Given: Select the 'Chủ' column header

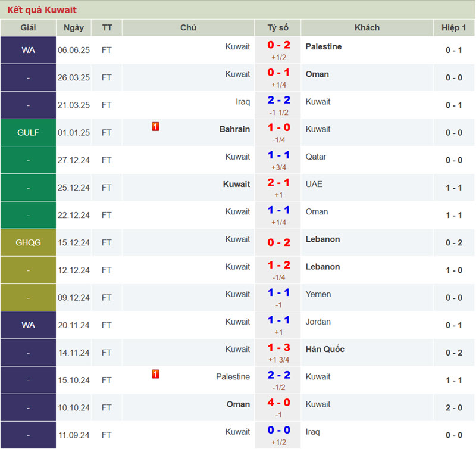Looking at the screenshot, I should coord(188,27).
